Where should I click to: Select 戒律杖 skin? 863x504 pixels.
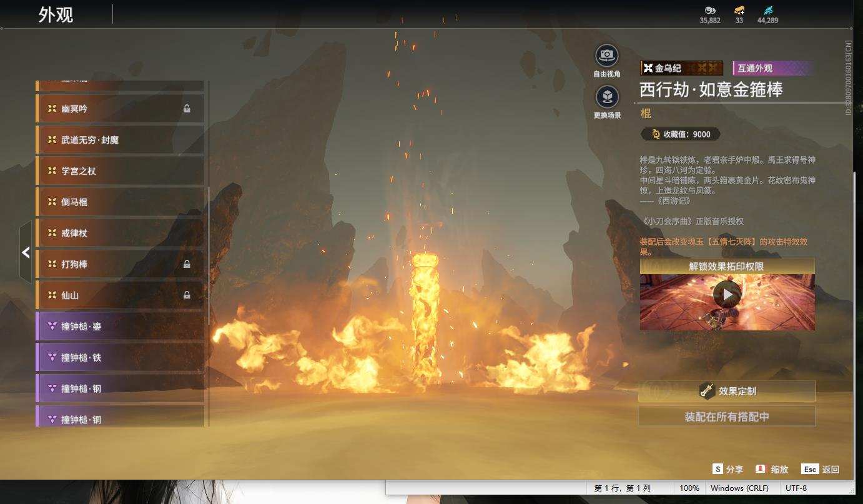click(x=121, y=233)
